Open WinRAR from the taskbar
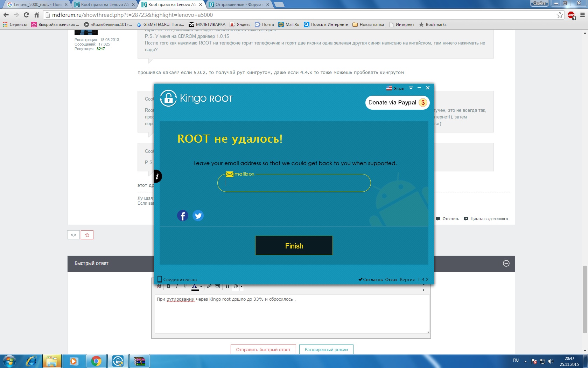Image resolution: width=588 pixels, height=368 pixels. pos(139,361)
